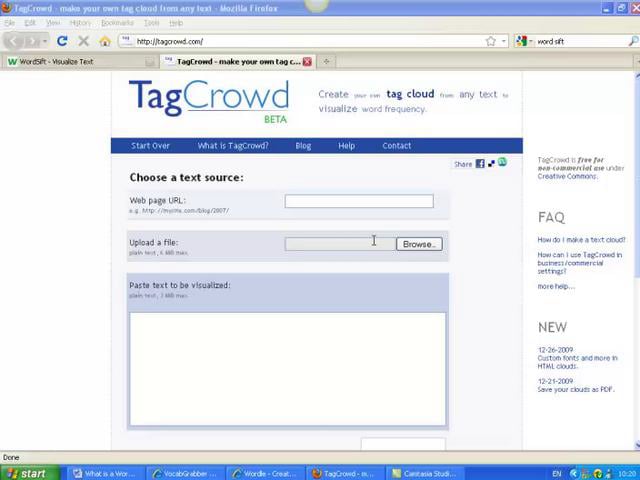Open the Google search engine selector
Screen dimensions: 640x480
(x=524, y=41)
